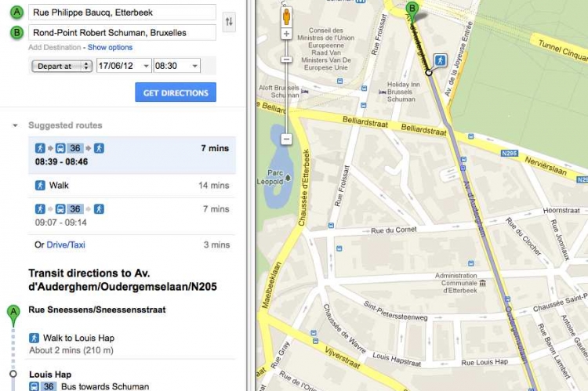588x391 pixels.
Task: Click the Holiday Inn Brussels Schuman hotel icon
Action: click(x=383, y=92)
